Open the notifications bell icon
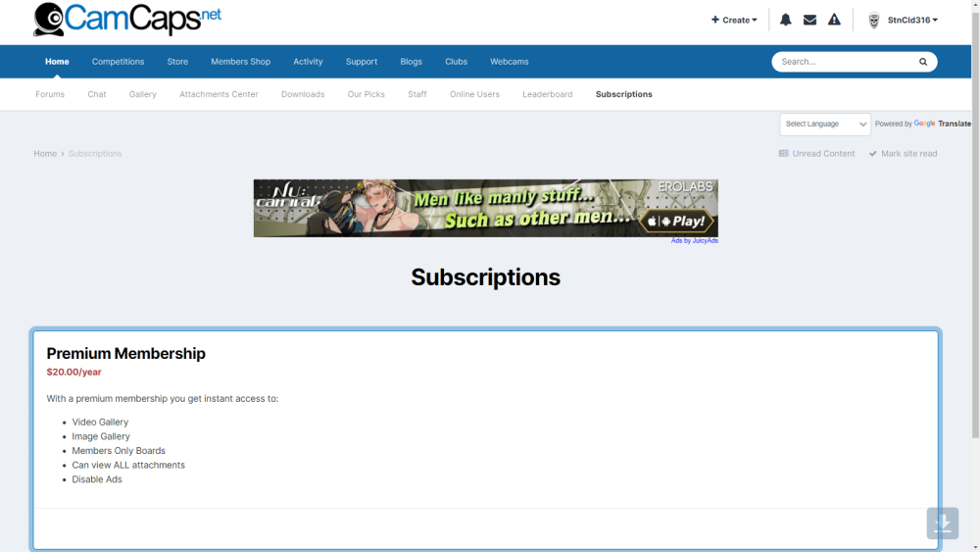This screenshot has width=980, height=552. [786, 20]
